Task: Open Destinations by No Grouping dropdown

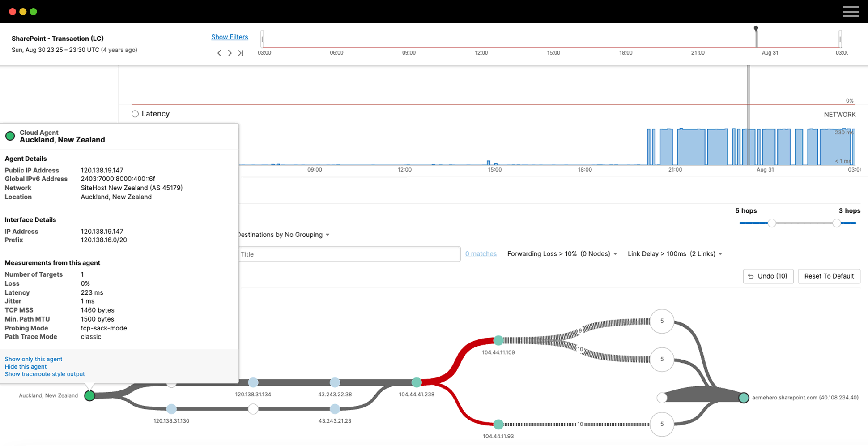Action: click(284, 235)
